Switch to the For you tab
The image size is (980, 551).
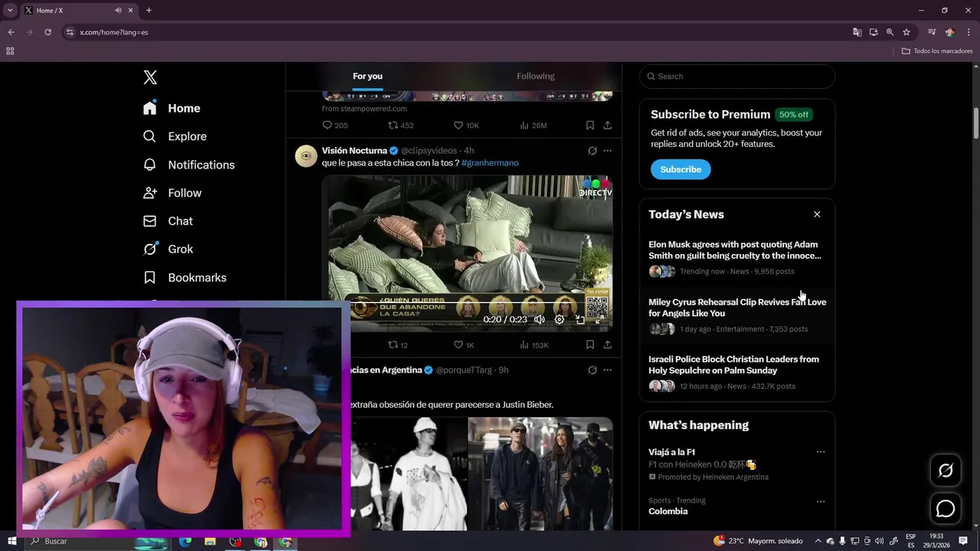click(x=367, y=76)
